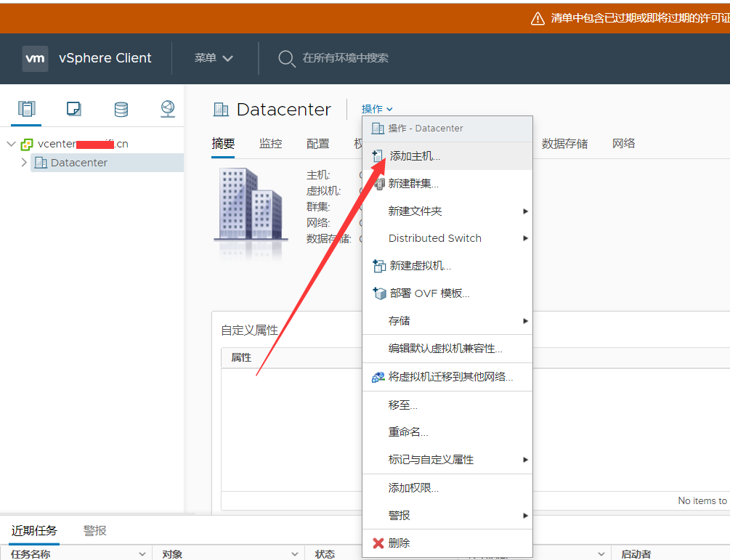Select the Datacenter tree item
This screenshot has width=730, height=560.
[x=107, y=163]
